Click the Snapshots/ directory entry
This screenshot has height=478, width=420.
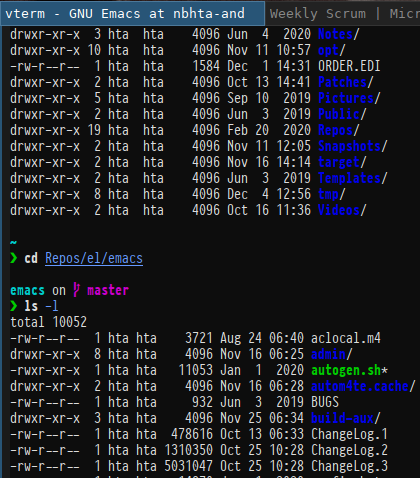pos(352,146)
